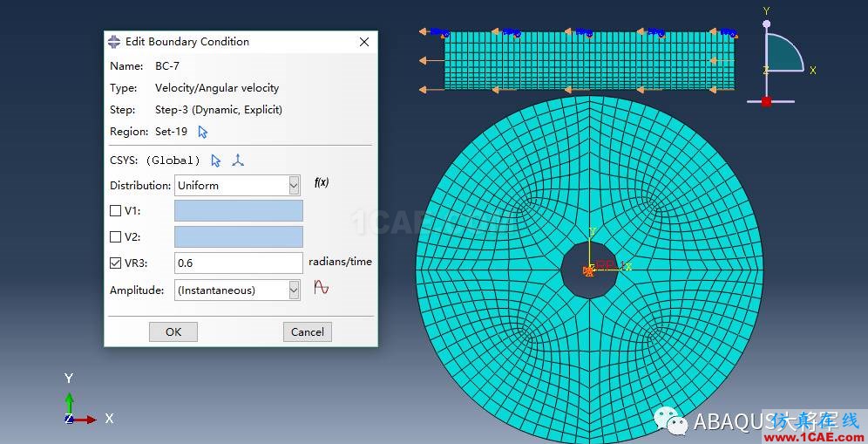Open the f(x) analytical field creator

point(321,182)
